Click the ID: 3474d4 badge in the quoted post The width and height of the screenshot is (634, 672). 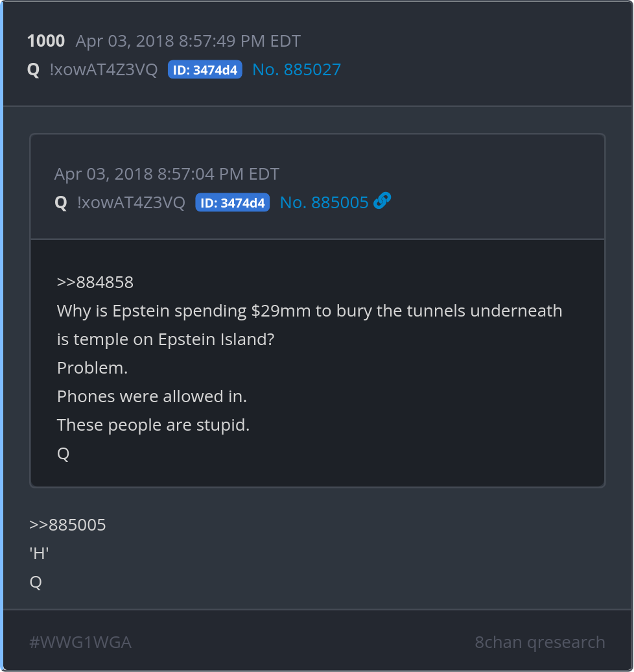tap(232, 203)
